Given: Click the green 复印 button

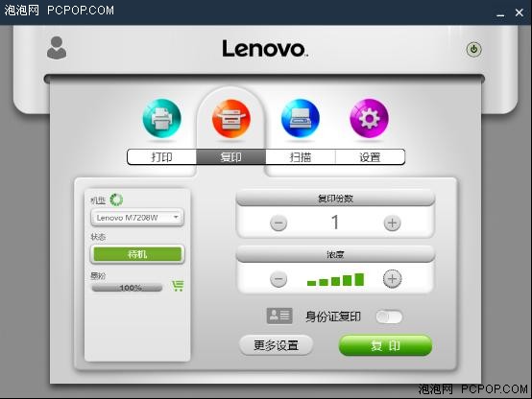Looking at the screenshot, I should (385, 345).
